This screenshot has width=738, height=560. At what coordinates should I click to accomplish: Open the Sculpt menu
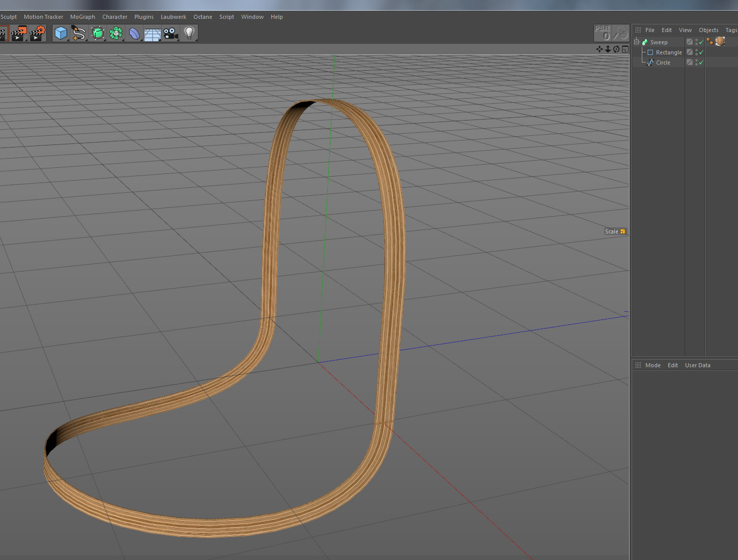coord(9,17)
